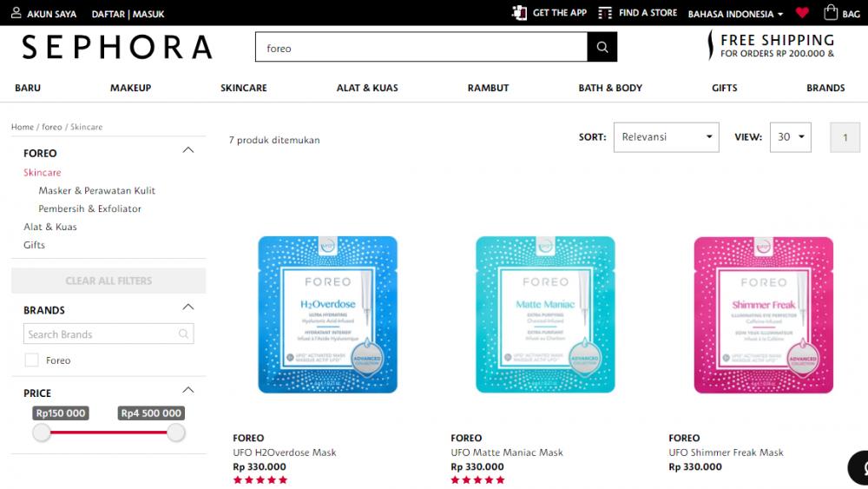Open the shopping bag icon
This screenshot has width=868, height=489.
tap(831, 13)
